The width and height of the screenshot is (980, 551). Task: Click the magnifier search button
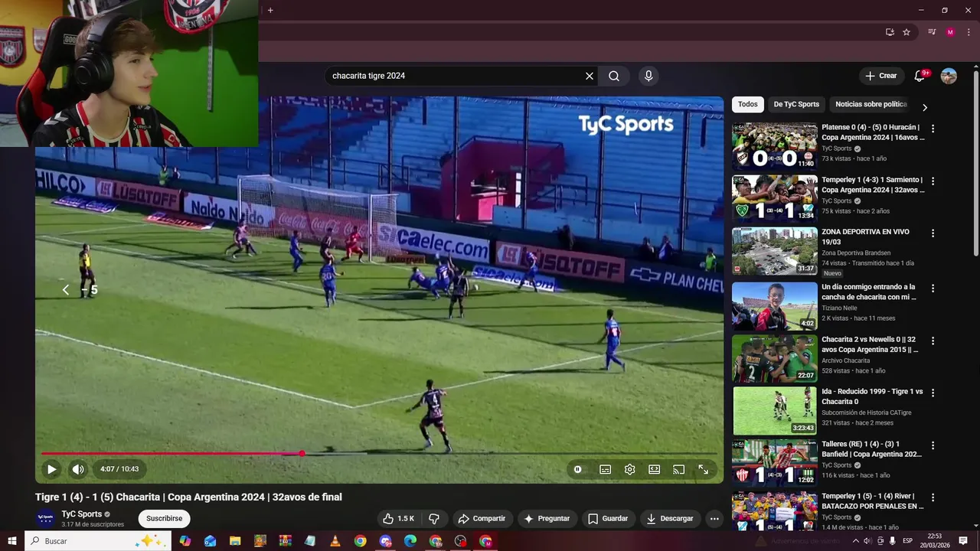tap(614, 76)
